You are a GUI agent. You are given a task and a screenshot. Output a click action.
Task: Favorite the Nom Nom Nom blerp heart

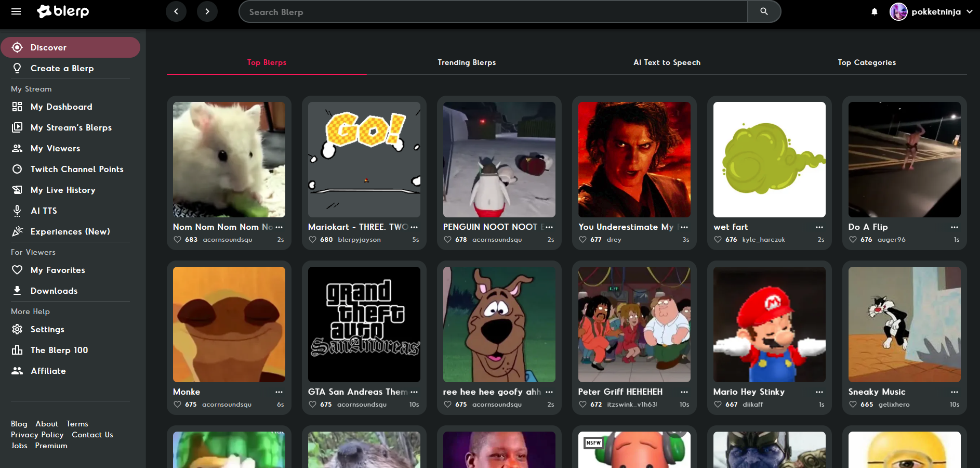pos(178,240)
